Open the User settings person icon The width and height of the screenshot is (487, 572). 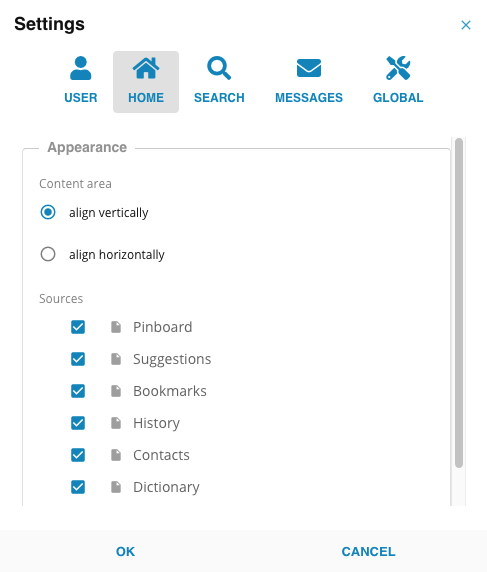pyautogui.click(x=81, y=68)
